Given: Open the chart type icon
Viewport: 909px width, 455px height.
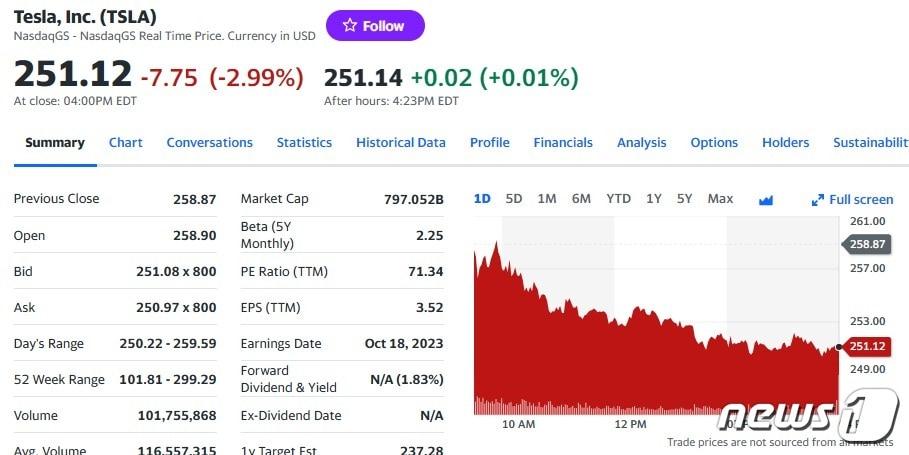Looking at the screenshot, I should click(x=766, y=200).
